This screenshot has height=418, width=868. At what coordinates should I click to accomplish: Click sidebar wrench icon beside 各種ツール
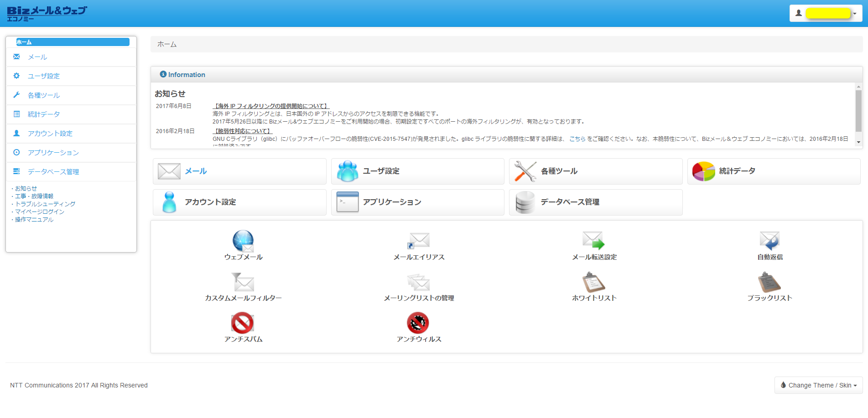point(17,95)
